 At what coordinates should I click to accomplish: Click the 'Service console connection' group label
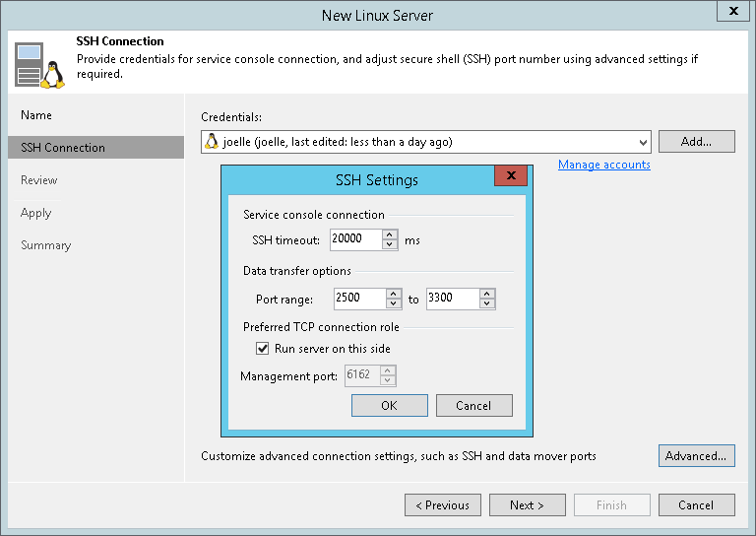coord(313,215)
